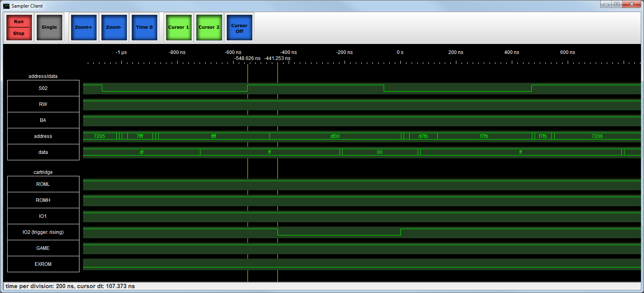Zoom in with the Zoom+ button

point(83,27)
